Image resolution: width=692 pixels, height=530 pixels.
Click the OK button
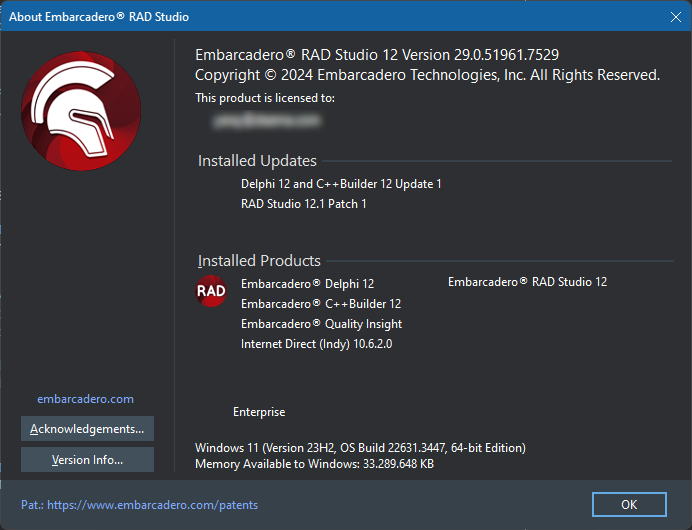(x=629, y=504)
